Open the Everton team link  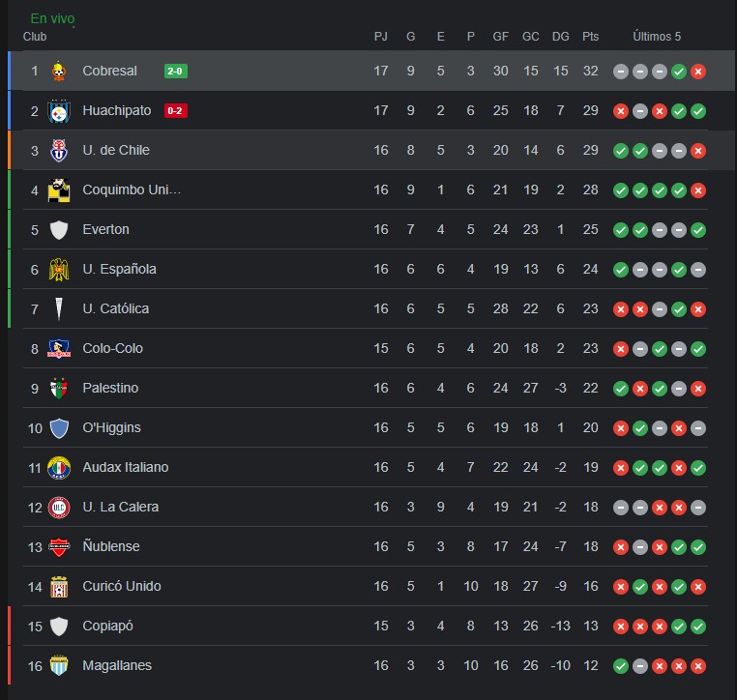[x=105, y=229]
